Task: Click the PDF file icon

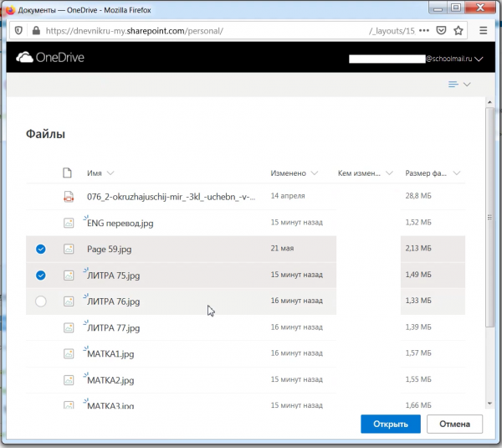Action: coord(69,197)
